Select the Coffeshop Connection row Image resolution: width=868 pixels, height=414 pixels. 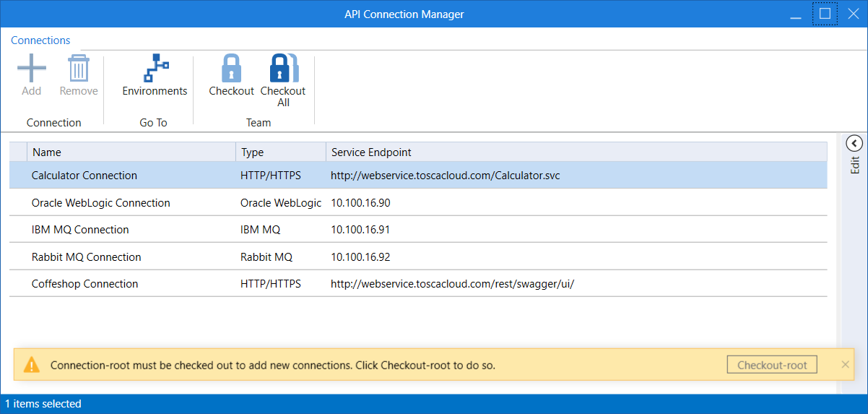click(x=85, y=284)
